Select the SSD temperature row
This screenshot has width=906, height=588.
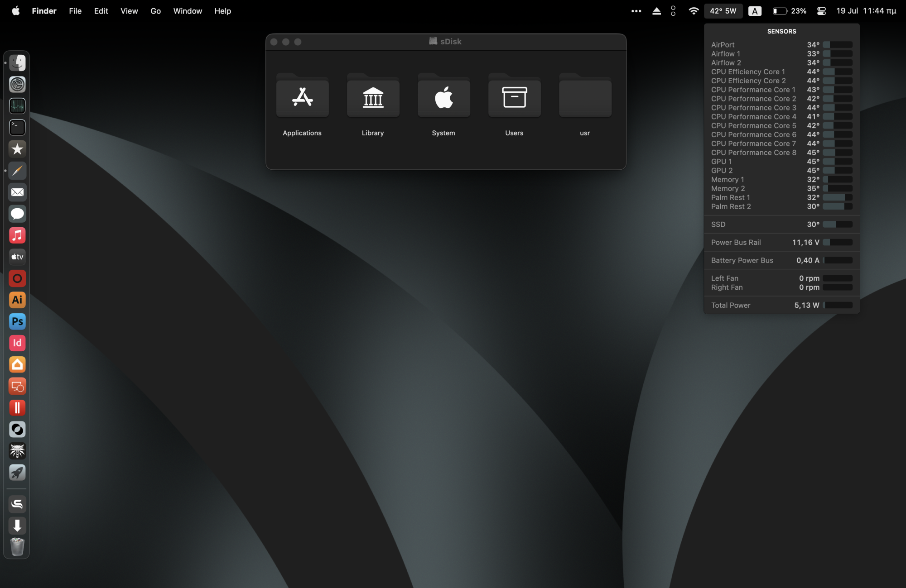click(x=781, y=225)
